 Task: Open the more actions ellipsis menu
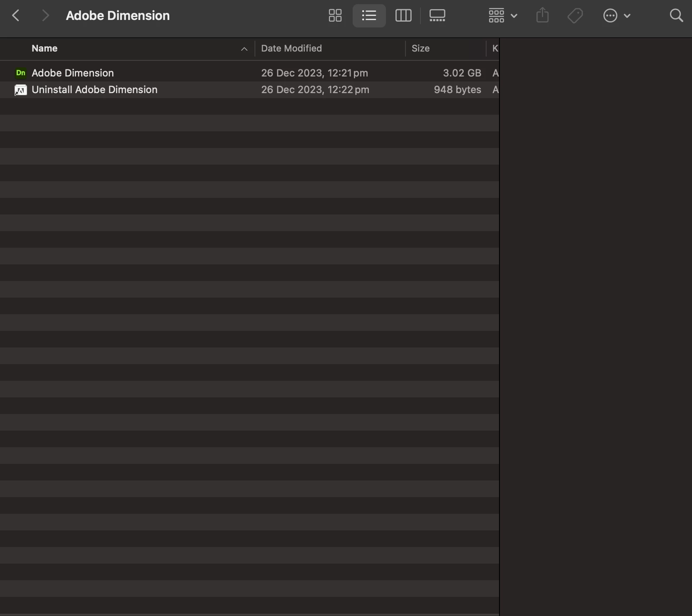[x=617, y=16]
